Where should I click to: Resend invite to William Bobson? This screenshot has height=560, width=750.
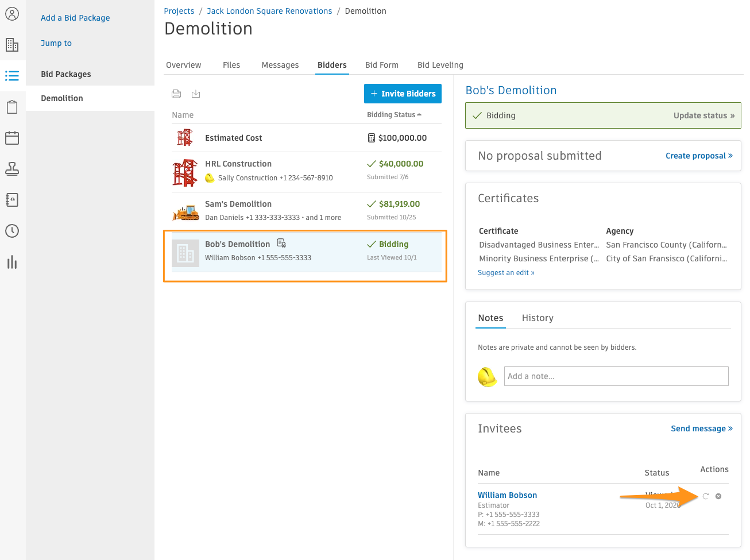(706, 496)
